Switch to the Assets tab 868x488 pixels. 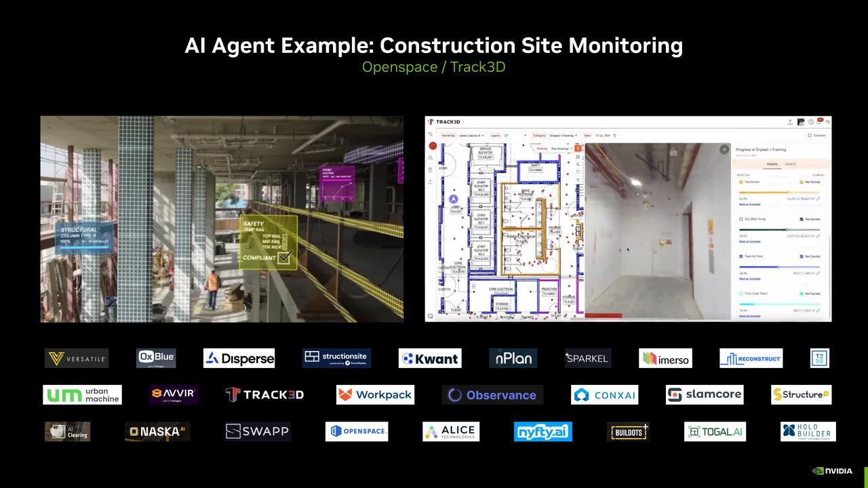[790, 164]
